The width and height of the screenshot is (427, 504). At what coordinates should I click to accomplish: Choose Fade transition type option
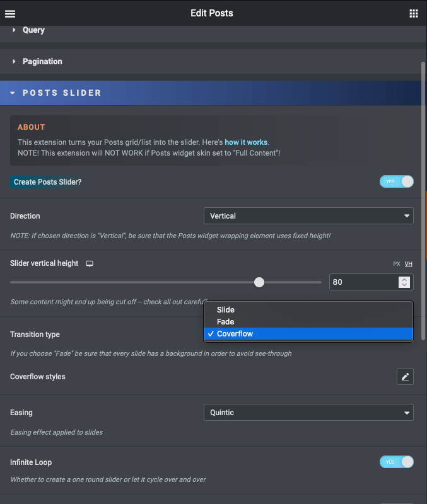pos(226,322)
